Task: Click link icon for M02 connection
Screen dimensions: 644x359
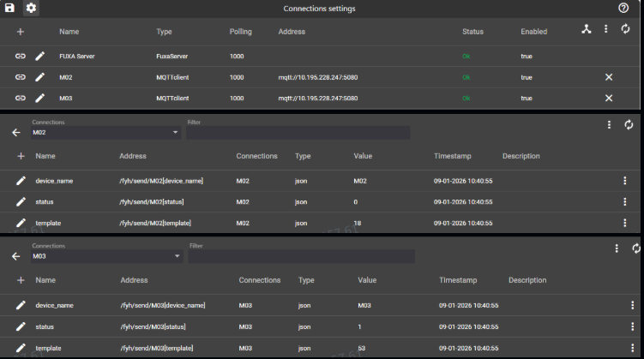Action: click(20, 77)
